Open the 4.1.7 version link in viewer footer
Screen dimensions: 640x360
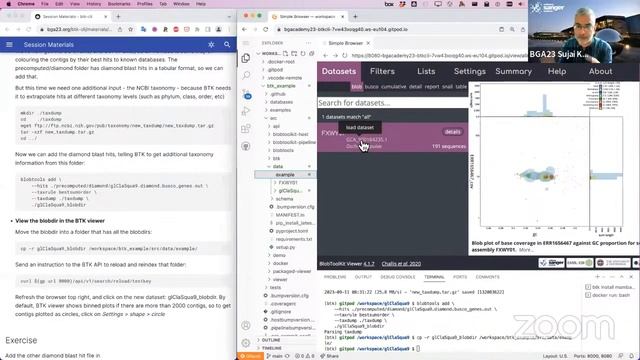click(x=369, y=264)
